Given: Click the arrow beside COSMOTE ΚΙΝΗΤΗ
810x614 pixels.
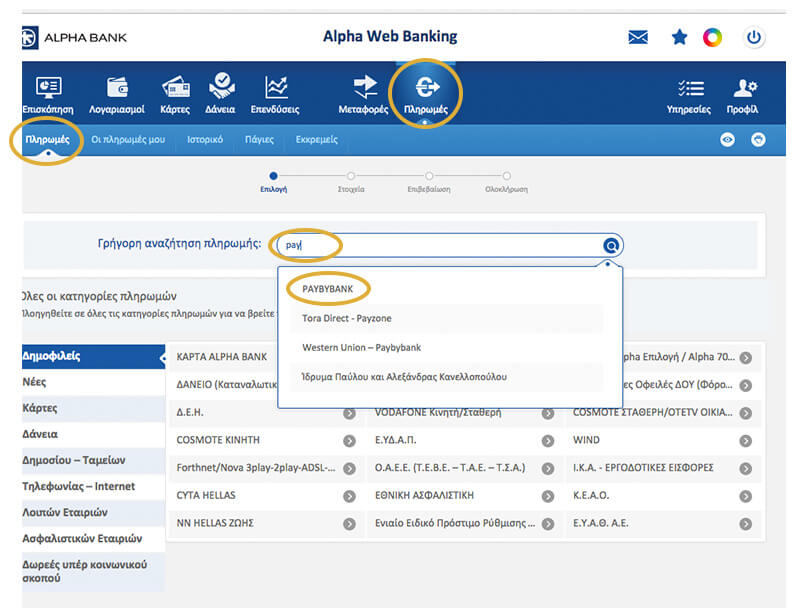Looking at the screenshot, I should click(349, 441).
